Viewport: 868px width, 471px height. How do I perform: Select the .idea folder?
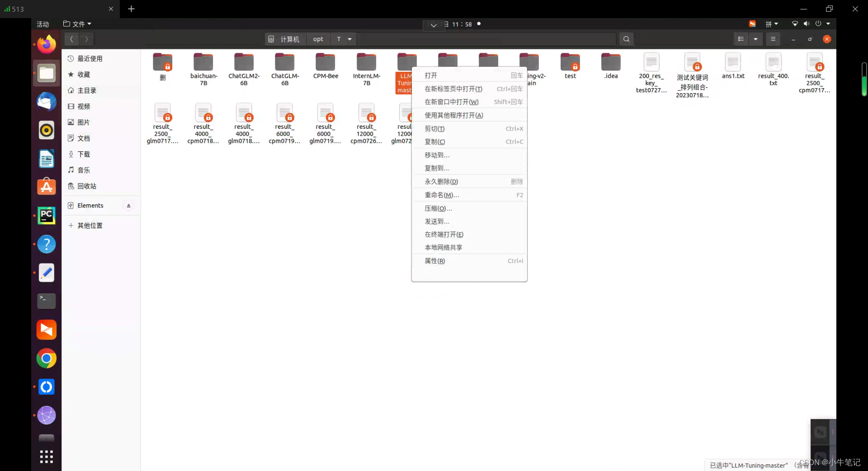(x=611, y=66)
